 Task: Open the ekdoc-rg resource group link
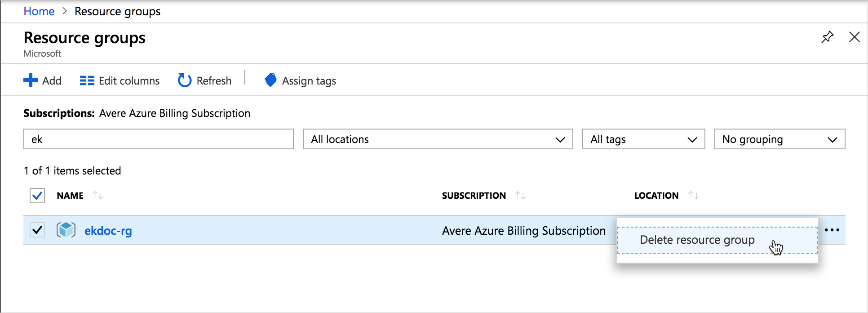[108, 231]
